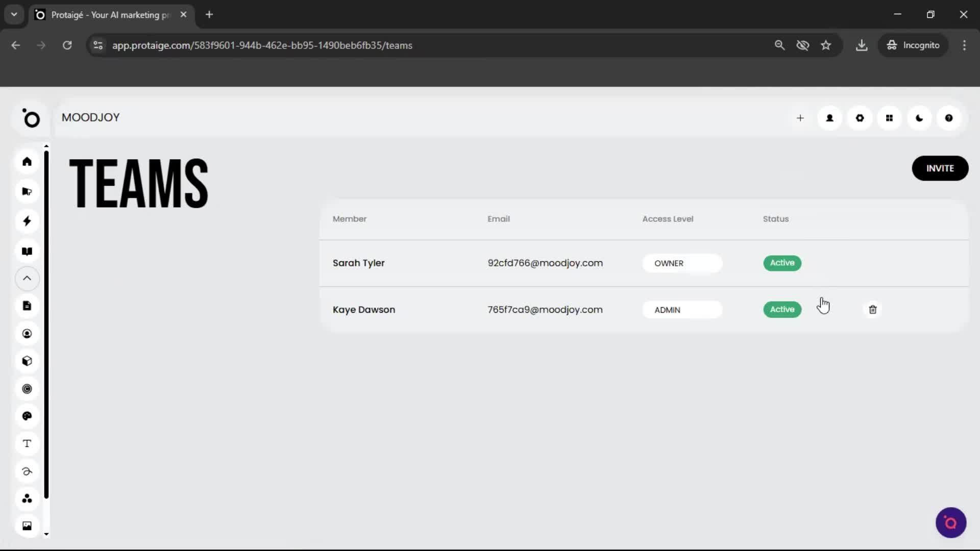Image resolution: width=980 pixels, height=551 pixels.
Task: Click the Home icon in sidebar
Action: click(27, 162)
